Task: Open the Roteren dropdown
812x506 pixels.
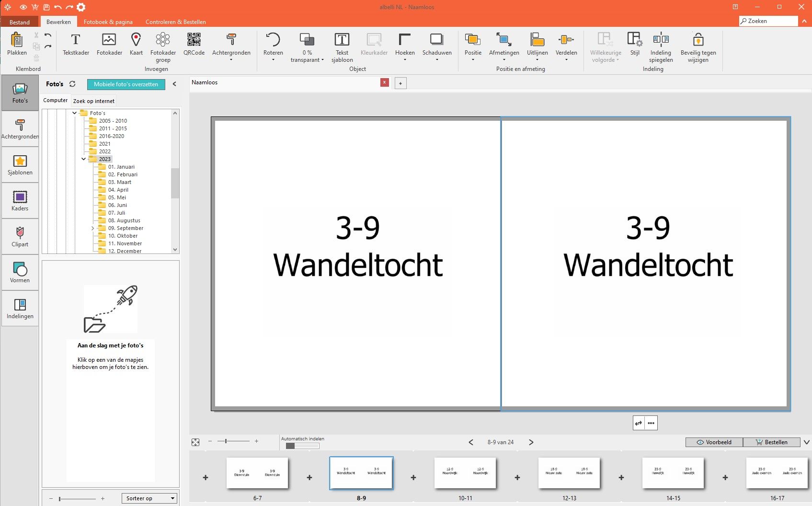Action: 273,47
